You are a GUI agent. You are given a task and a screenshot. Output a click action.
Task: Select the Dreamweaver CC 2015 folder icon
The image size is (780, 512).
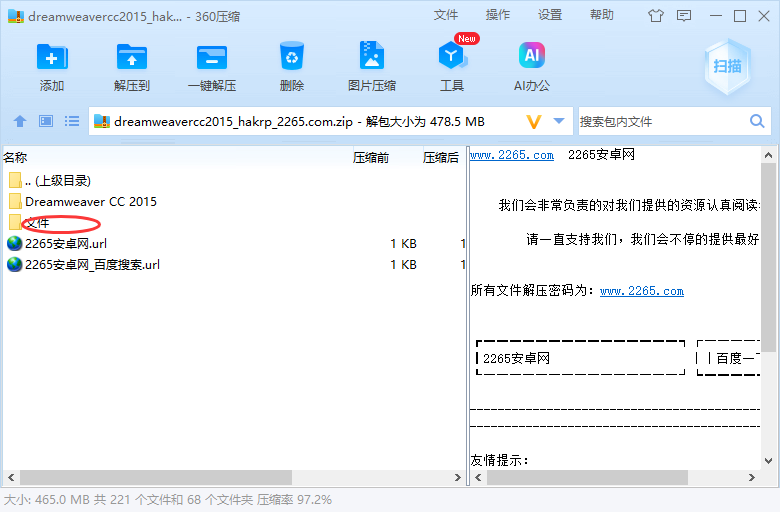pos(15,202)
